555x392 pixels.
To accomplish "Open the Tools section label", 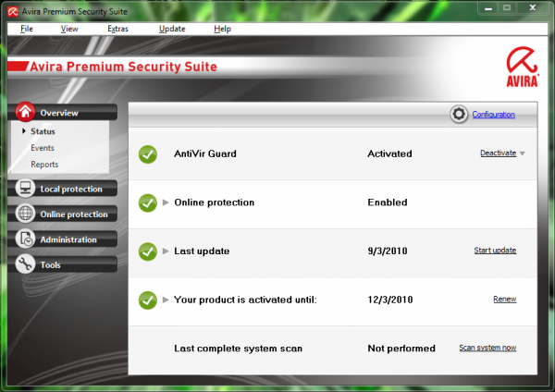I will point(50,265).
